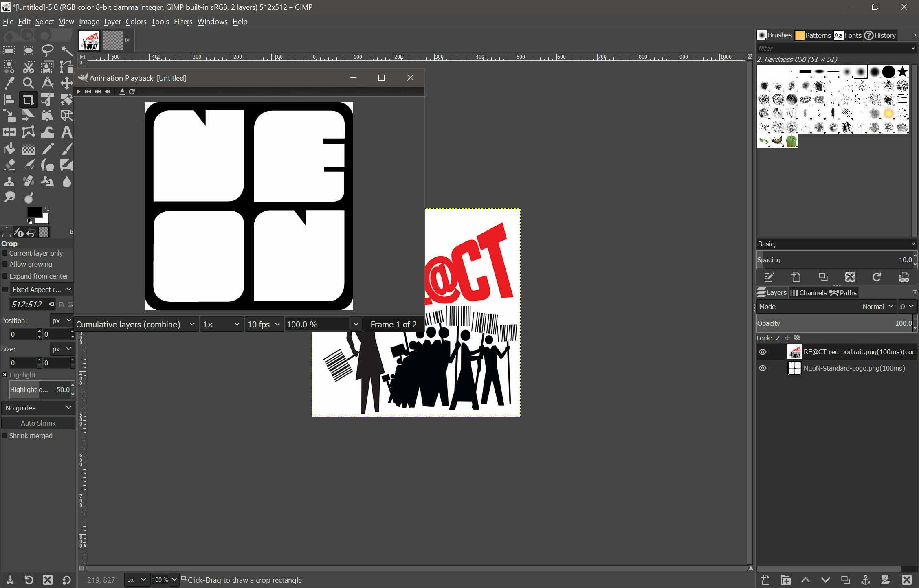Rewind the animation in Animation Playback
The image size is (919, 588).
pos(108,92)
